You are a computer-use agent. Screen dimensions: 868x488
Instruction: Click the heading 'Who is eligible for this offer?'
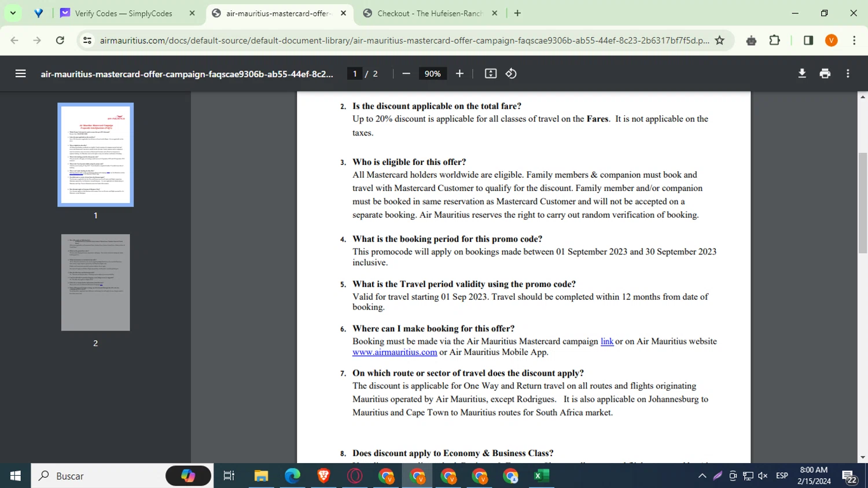pyautogui.click(x=409, y=162)
